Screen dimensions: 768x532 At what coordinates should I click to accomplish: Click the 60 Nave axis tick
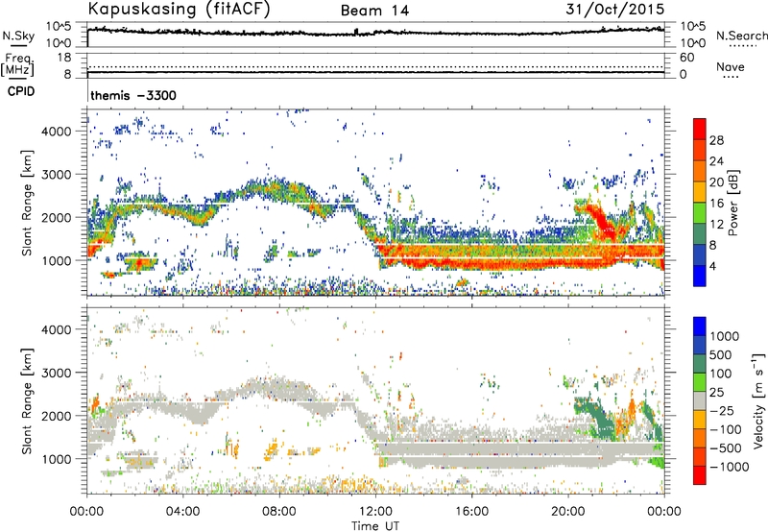[x=686, y=58]
